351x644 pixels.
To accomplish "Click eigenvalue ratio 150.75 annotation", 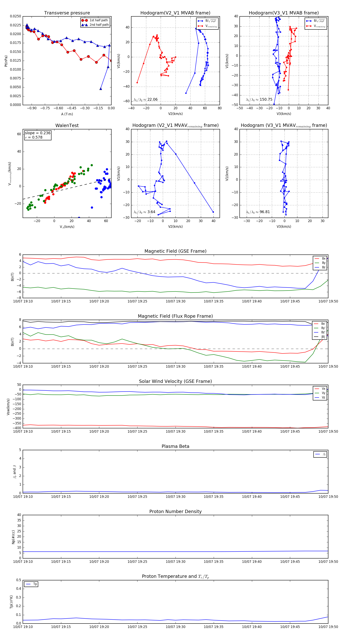I will pos(259,100).
